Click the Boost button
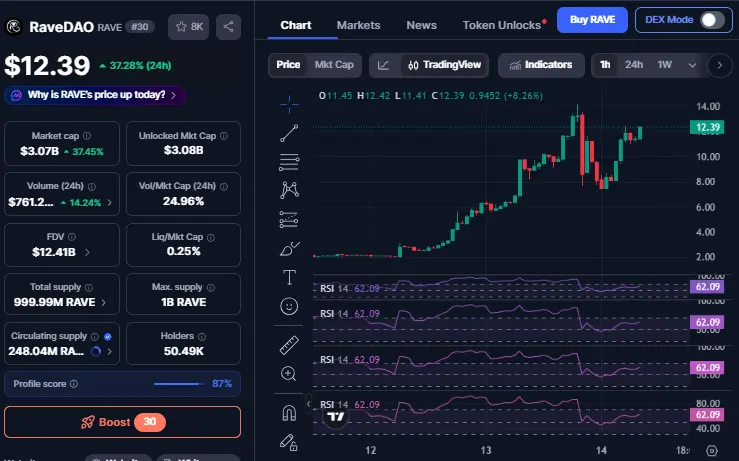 tap(123, 422)
